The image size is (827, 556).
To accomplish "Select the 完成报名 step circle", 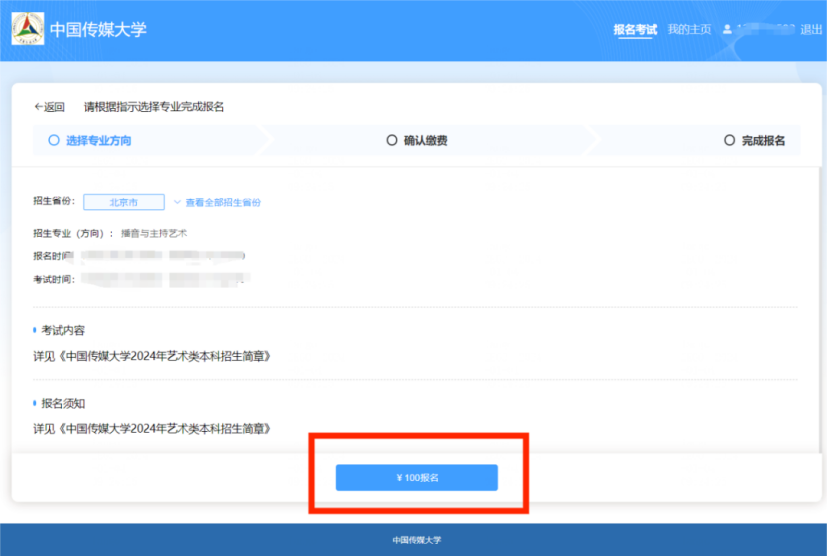I will (x=729, y=141).
